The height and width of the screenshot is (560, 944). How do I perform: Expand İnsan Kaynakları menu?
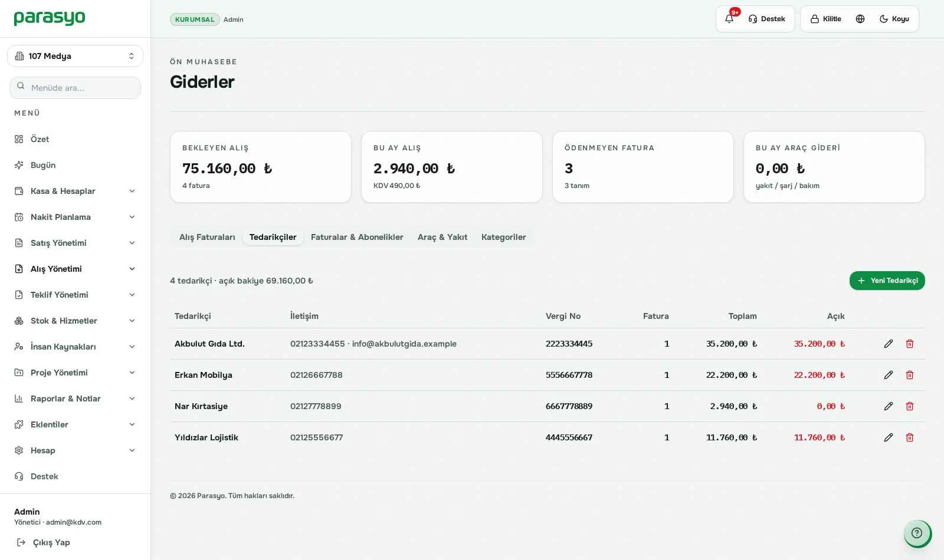(75, 347)
